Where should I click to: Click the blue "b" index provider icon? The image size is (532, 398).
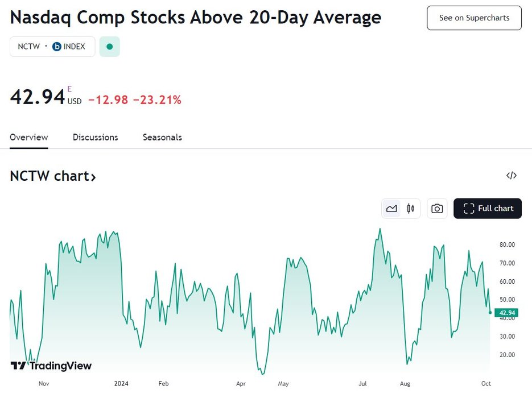pyautogui.click(x=57, y=47)
